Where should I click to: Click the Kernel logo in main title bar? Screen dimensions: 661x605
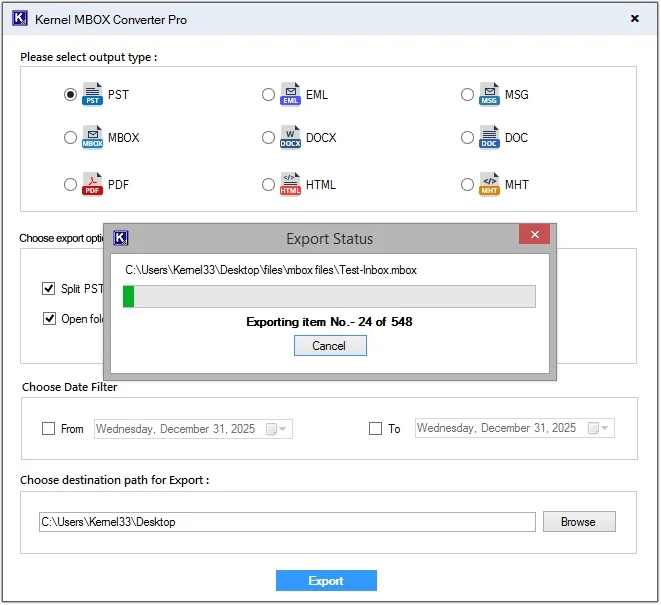[x=20, y=19]
